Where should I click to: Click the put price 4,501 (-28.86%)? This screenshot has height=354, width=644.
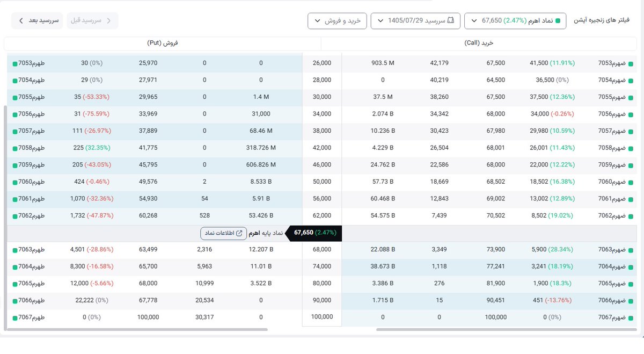[91, 249]
